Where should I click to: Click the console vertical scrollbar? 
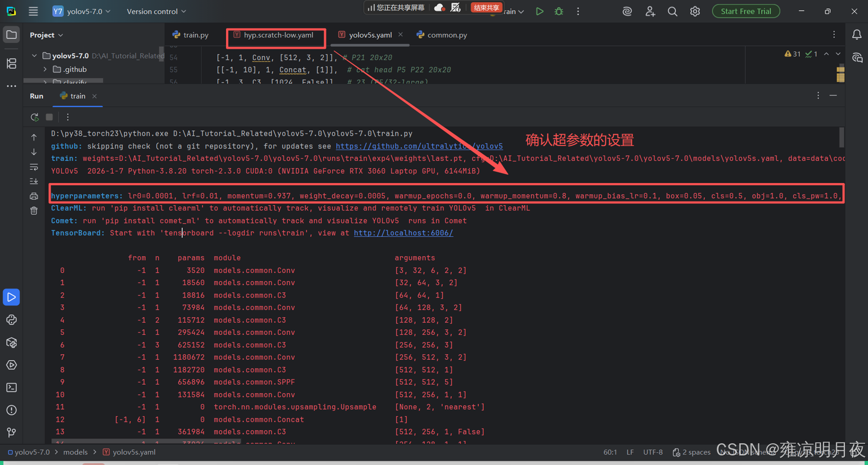(842, 137)
